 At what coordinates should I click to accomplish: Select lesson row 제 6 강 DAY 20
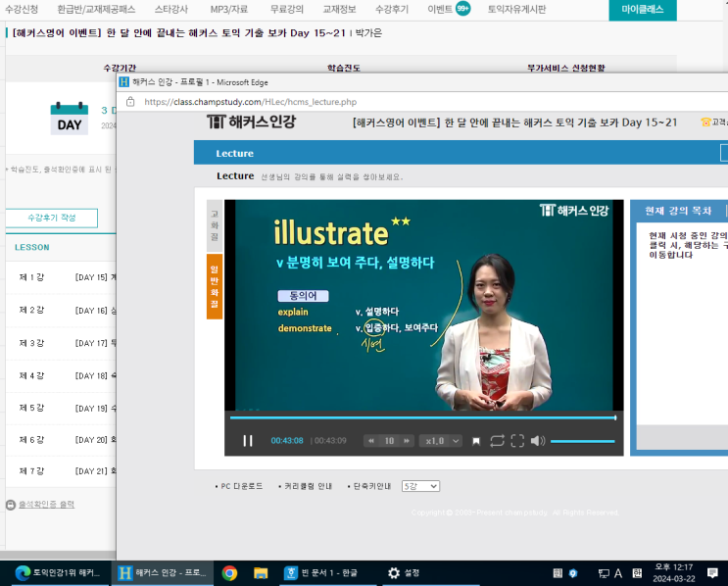click(x=61, y=440)
